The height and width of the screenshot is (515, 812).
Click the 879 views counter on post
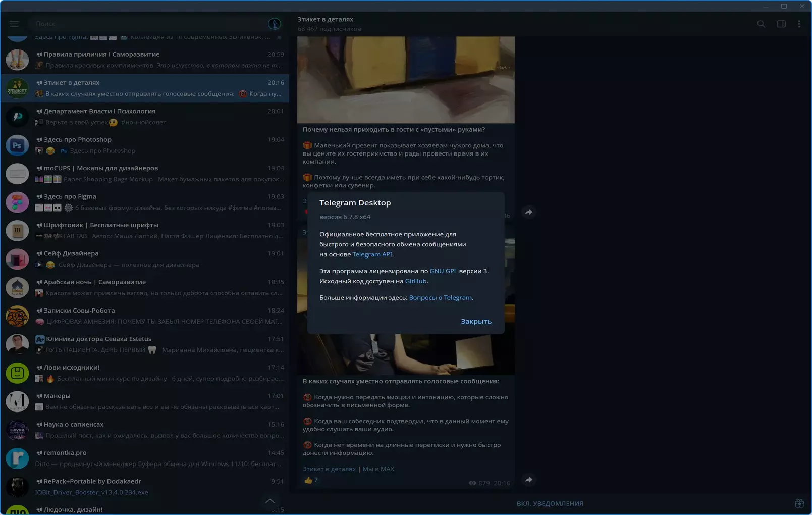click(479, 483)
